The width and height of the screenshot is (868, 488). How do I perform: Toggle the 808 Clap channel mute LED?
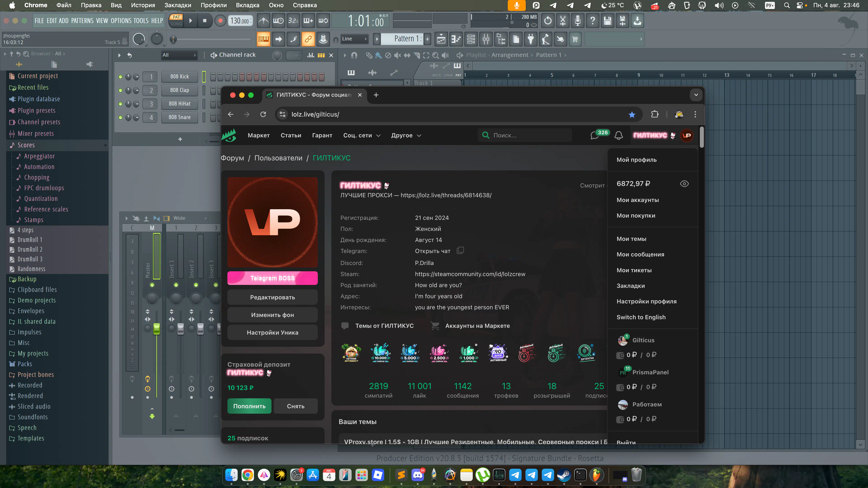pyautogui.click(x=120, y=90)
